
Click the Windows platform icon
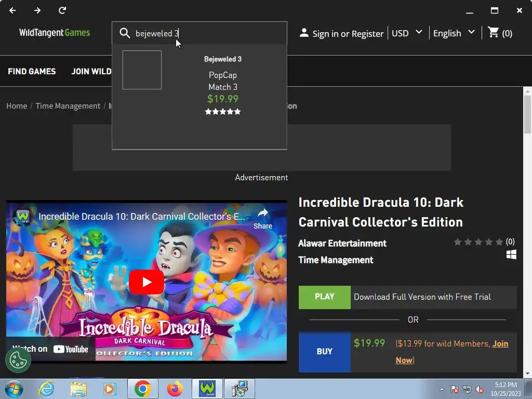click(511, 255)
